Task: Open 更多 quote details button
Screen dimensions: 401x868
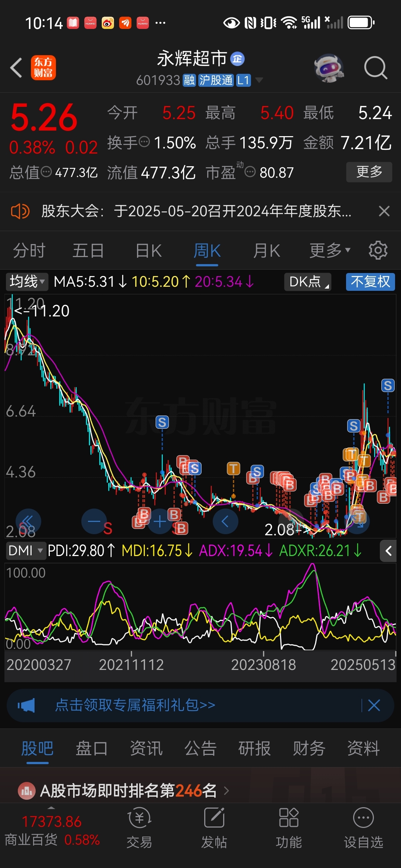Action: coord(369,172)
